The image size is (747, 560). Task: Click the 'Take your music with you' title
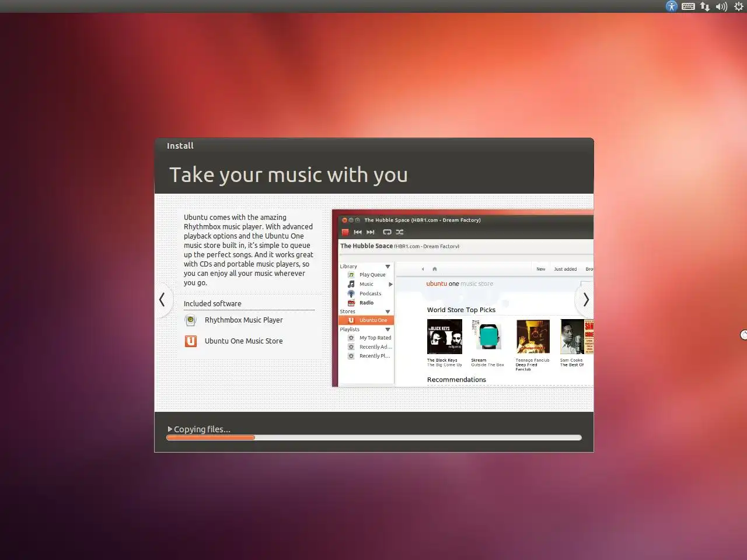coord(288,175)
